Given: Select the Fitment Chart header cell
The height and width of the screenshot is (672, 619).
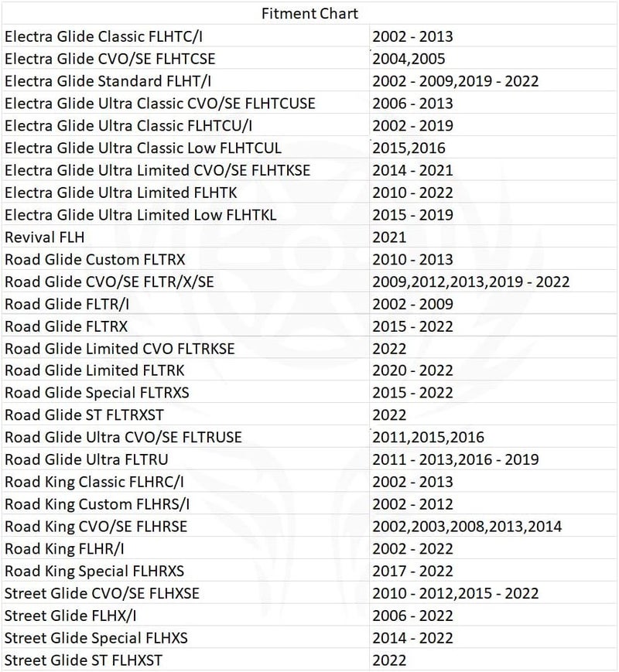Looking at the screenshot, I should (309, 13).
